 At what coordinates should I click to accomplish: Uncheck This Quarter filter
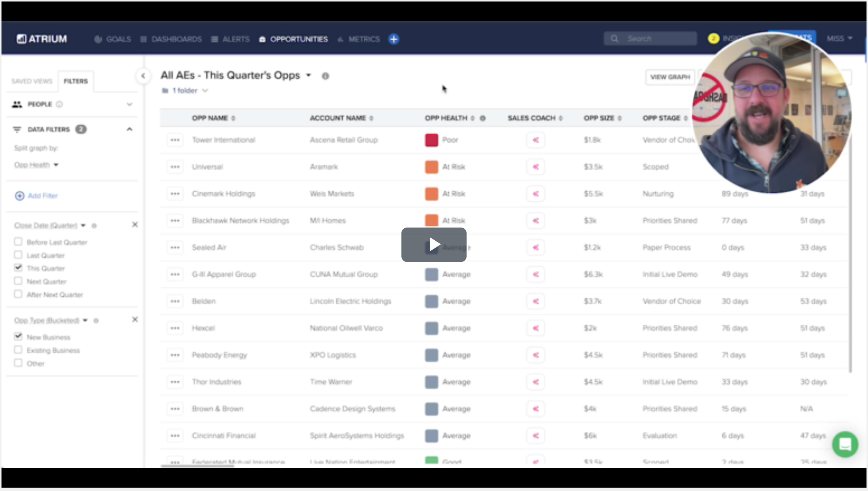pyautogui.click(x=18, y=268)
